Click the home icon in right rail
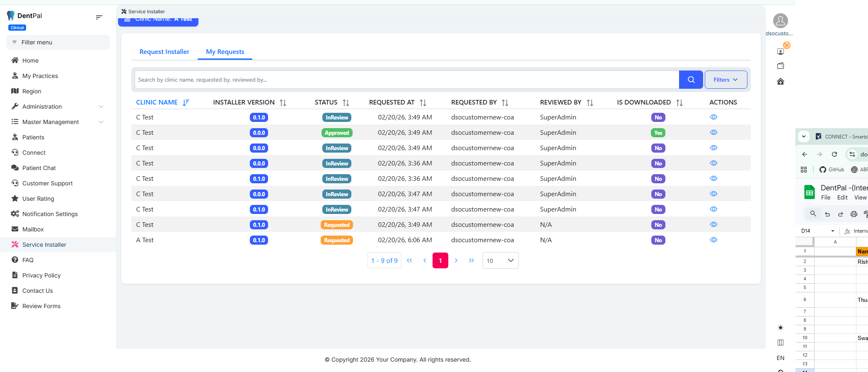868x372 pixels. [780, 81]
